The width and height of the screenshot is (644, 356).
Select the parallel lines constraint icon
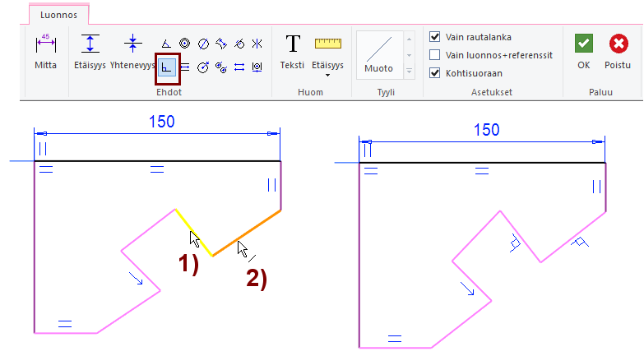coord(185,67)
